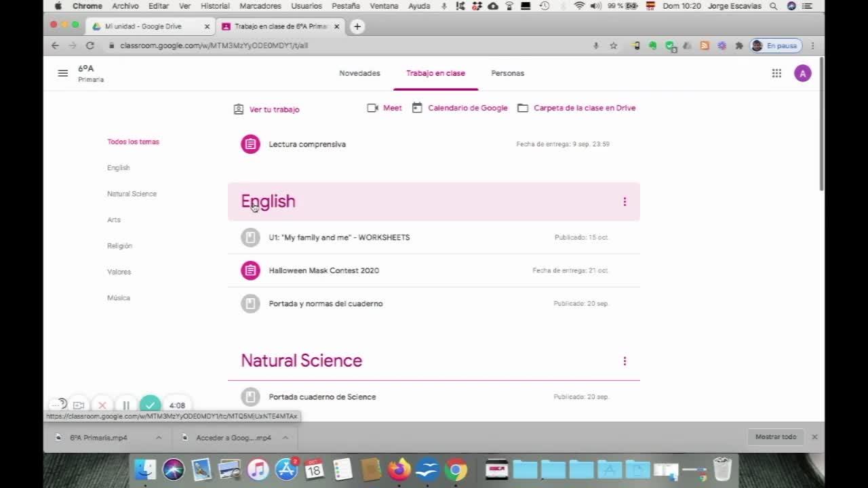Filter by Todos los temas

coord(133,142)
